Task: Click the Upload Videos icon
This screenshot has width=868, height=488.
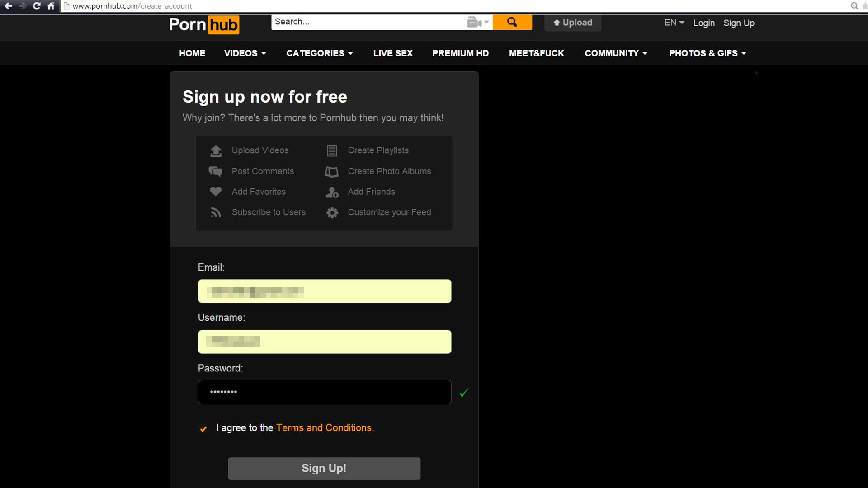Action: coord(216,151)
